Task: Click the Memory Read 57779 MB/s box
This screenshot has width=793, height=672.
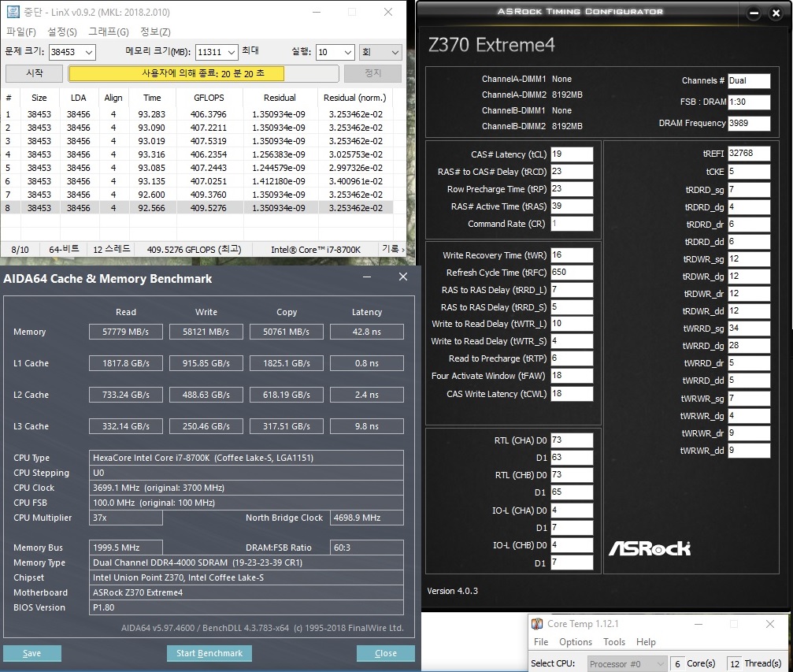Action: coord(125,332)
